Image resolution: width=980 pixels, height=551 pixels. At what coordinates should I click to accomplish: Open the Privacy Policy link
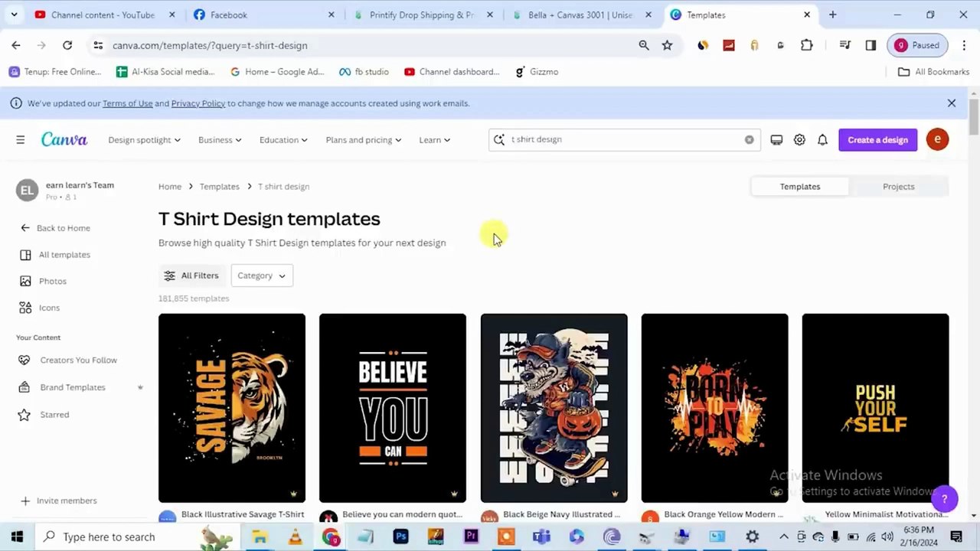pos(198,103)
